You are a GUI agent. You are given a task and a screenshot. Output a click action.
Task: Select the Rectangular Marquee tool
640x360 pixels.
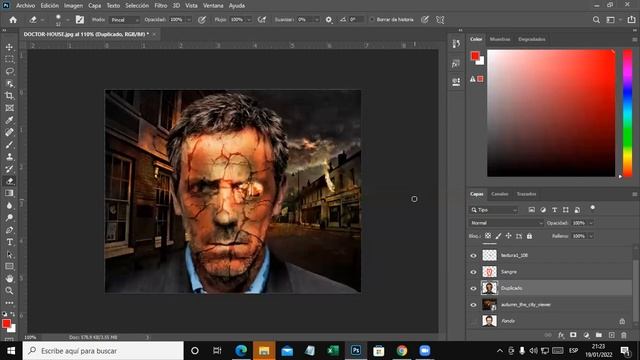pos(9,59)
